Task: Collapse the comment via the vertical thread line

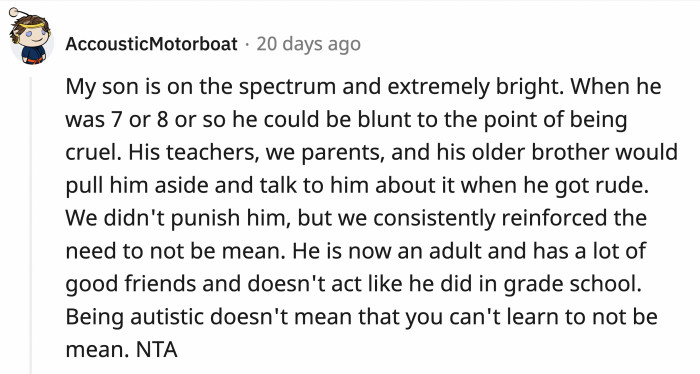Action: tap(31, 225)
